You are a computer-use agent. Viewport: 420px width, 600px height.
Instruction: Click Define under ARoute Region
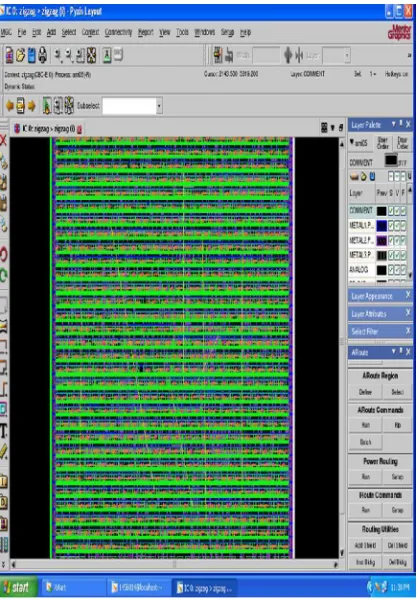point(365,392)
